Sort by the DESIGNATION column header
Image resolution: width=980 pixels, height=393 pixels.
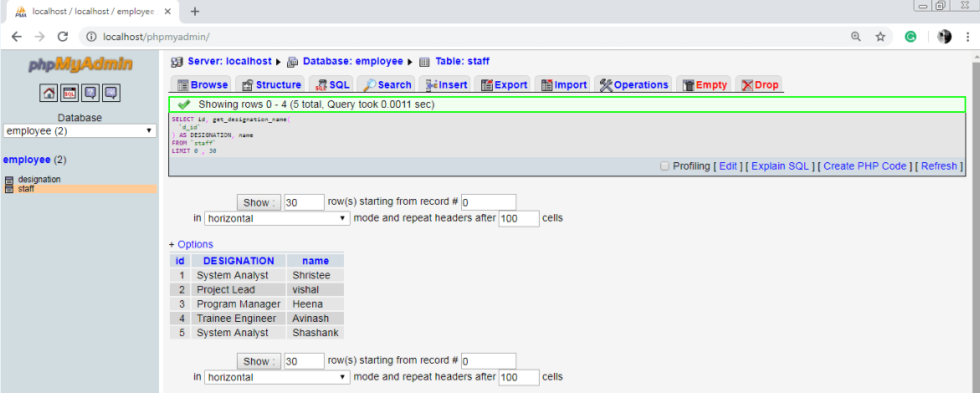pyautogui.click(x=239, y=261)
